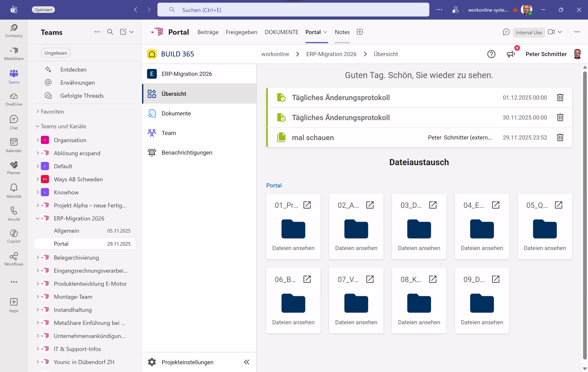The height and width of the screenshot is (372, 588).
Task: Click the workonline breadcrumb link
Action: click(x=275, y=54)
